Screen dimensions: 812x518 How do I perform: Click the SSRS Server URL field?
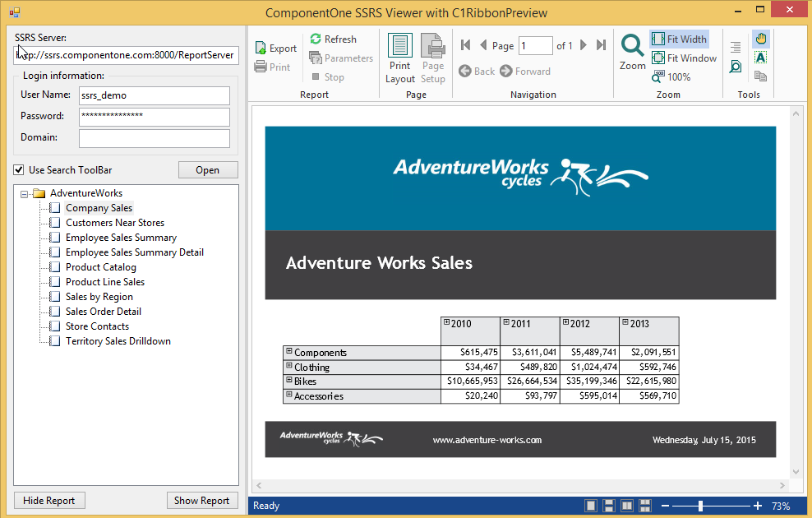click(x=126, y=55)
